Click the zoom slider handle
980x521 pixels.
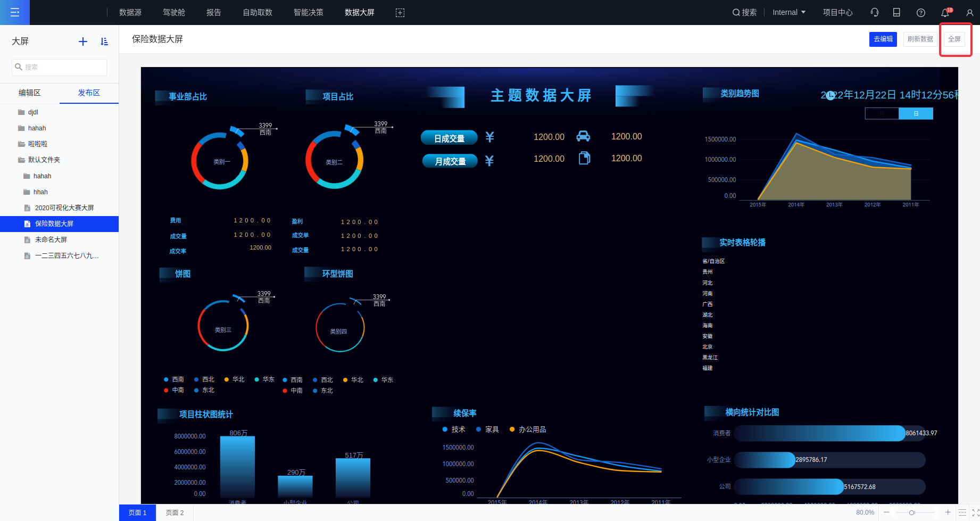(912, 512)
